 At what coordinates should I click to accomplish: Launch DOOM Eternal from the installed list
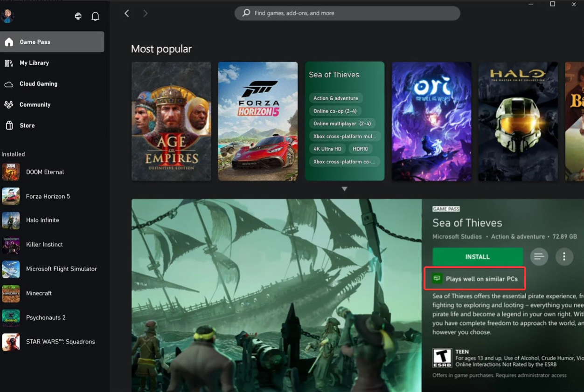click(45, 172)
